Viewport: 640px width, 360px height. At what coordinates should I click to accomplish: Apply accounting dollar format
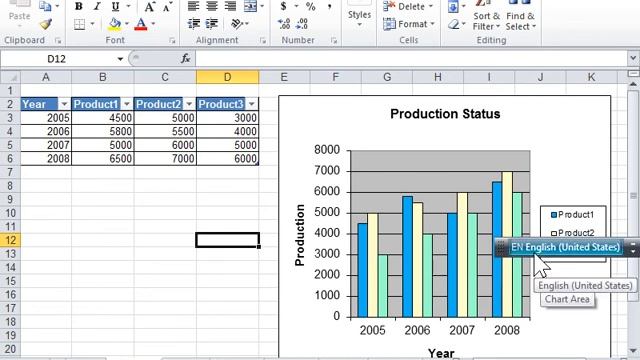click(x=284, y=6)
